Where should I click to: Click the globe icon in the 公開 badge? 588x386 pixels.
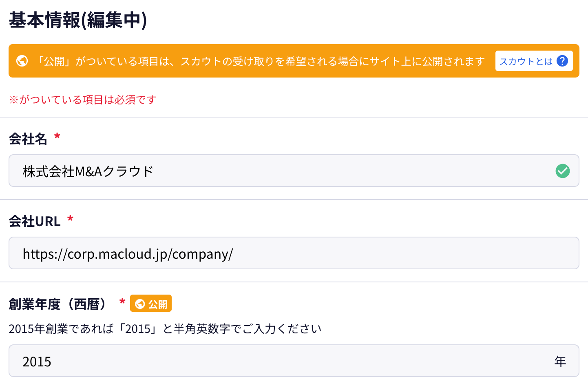point(140,304)
